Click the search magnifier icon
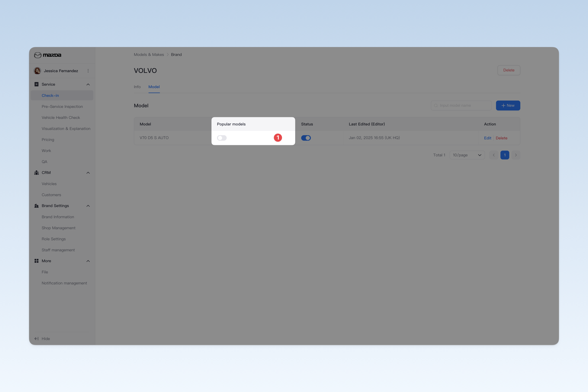Viewport: 588px width, 392px height. [436, 106]
